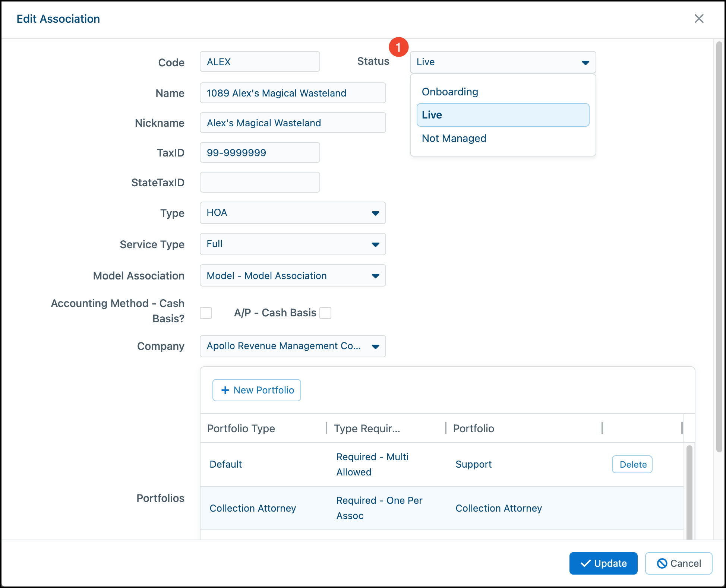Click the Nickname input field
This screenshot has height=588, width=726.
coord(293,123)
